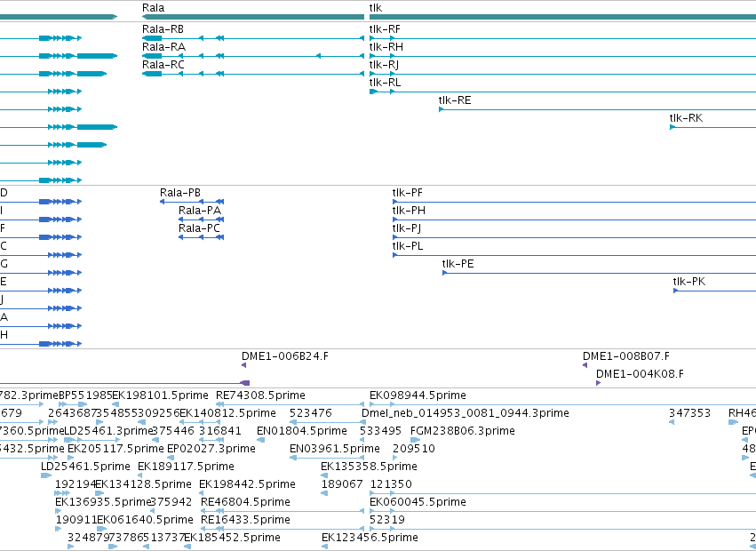
Task: Click the EK123456.5prime EST label
Action: tap(370, 538)
